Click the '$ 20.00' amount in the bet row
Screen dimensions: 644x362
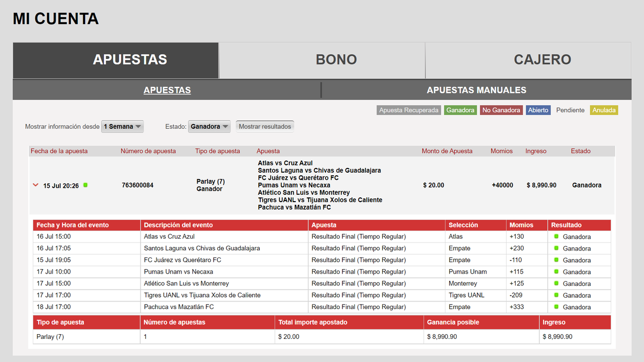point(434,185)
